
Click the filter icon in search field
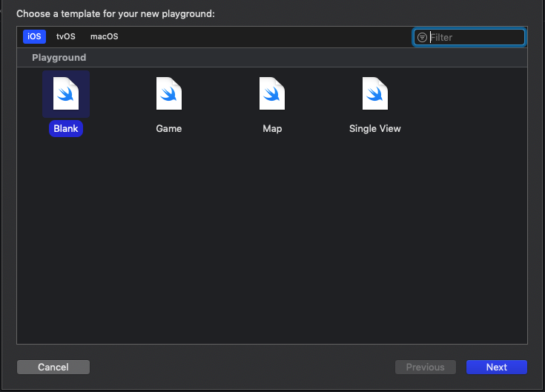coord(422,37)
